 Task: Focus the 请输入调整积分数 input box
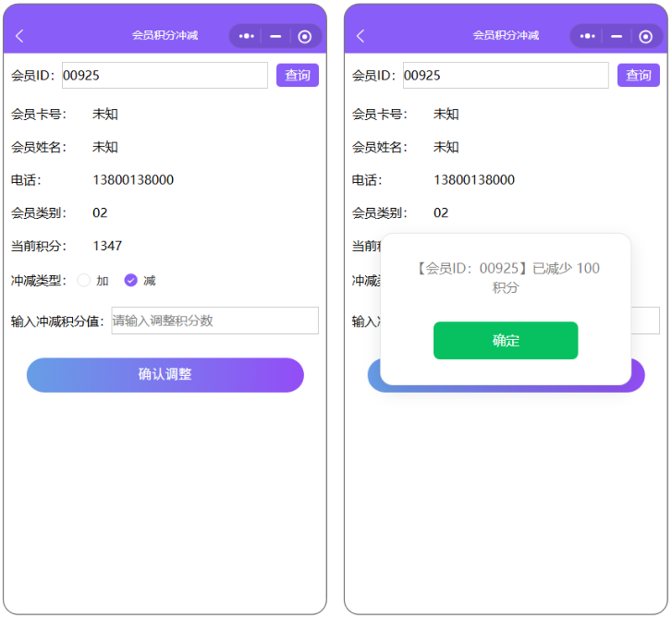tap(214, 321)
